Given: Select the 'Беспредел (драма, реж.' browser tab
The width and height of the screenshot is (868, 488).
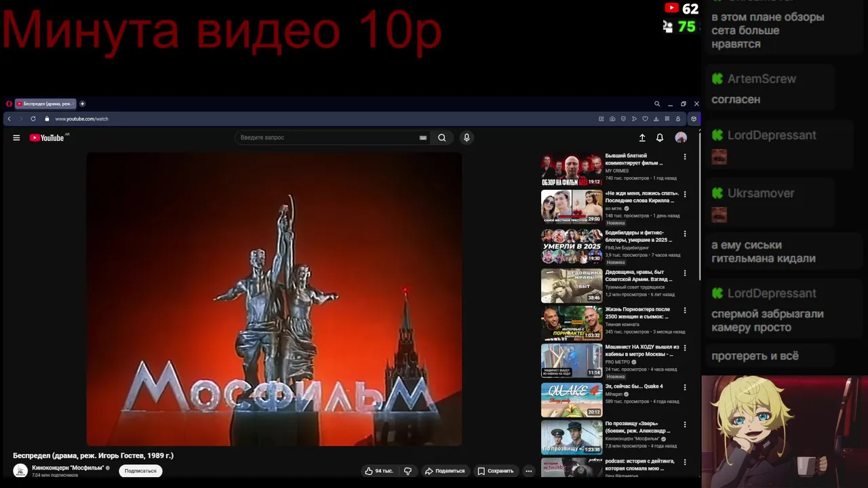Looking at the screenshot, I should [45, 104].
